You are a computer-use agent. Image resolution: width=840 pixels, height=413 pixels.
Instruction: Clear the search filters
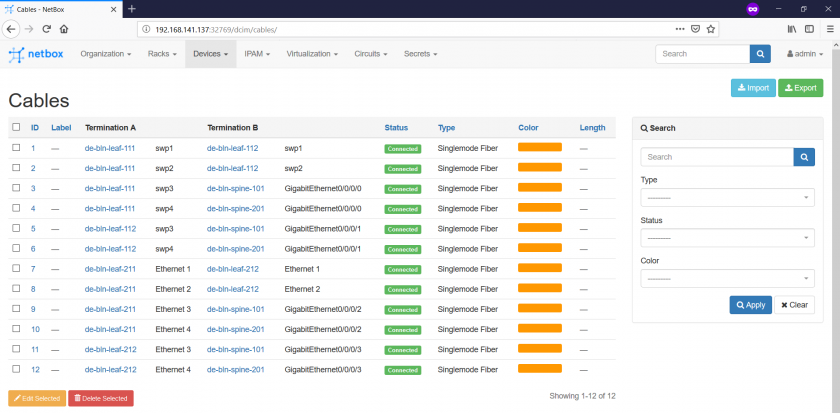click(x=794, y=305)
